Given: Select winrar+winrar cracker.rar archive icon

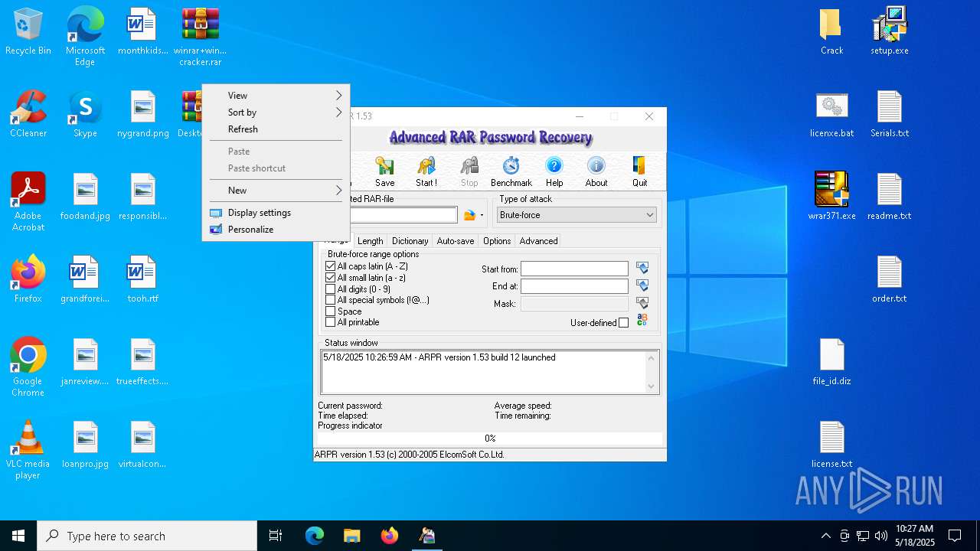Looking at the screenshot, I should [201, 37].
